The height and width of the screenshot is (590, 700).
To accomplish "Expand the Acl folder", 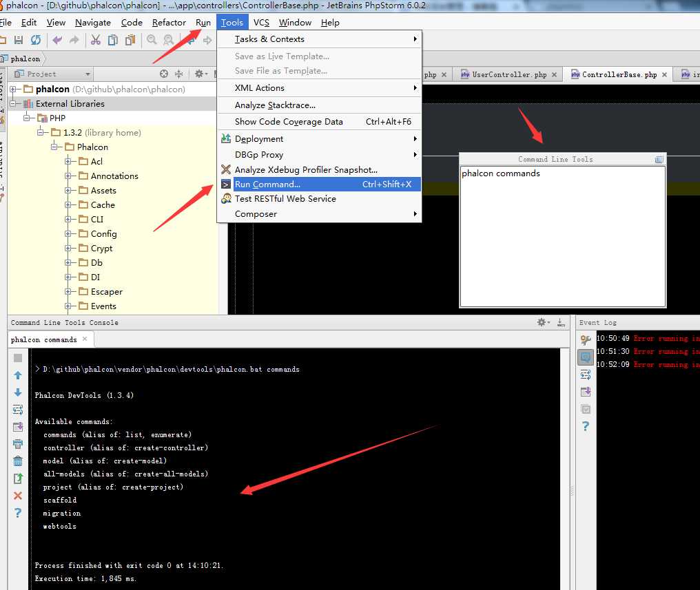I will [x=68, y=161].
